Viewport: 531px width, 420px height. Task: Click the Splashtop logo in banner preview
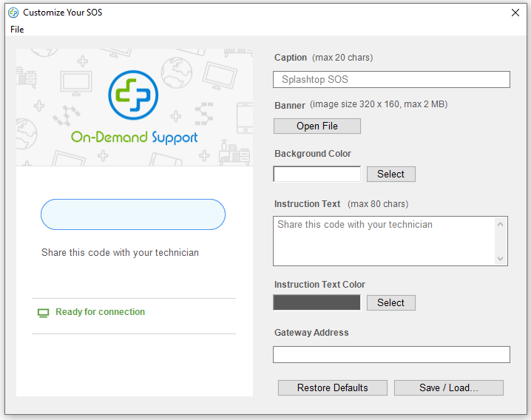[x=133, y=95]
